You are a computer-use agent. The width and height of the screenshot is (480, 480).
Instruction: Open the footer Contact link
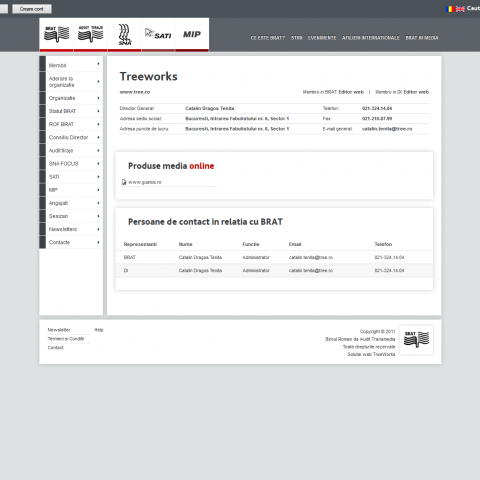tap(55, 348)
